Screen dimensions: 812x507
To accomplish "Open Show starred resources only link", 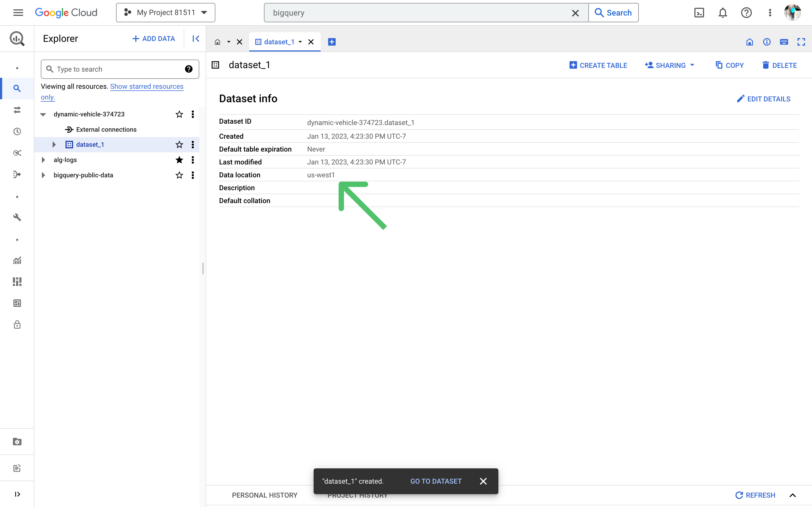I will click(x=147, y=86).
